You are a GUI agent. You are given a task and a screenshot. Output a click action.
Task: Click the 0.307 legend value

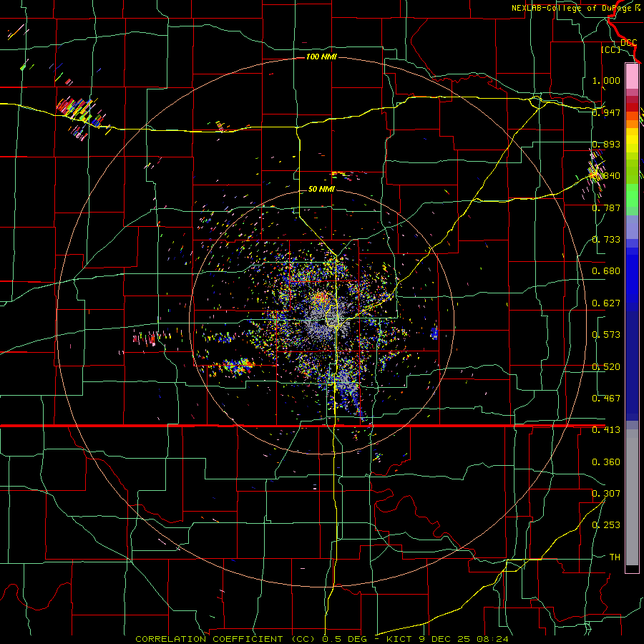(606, 494)
